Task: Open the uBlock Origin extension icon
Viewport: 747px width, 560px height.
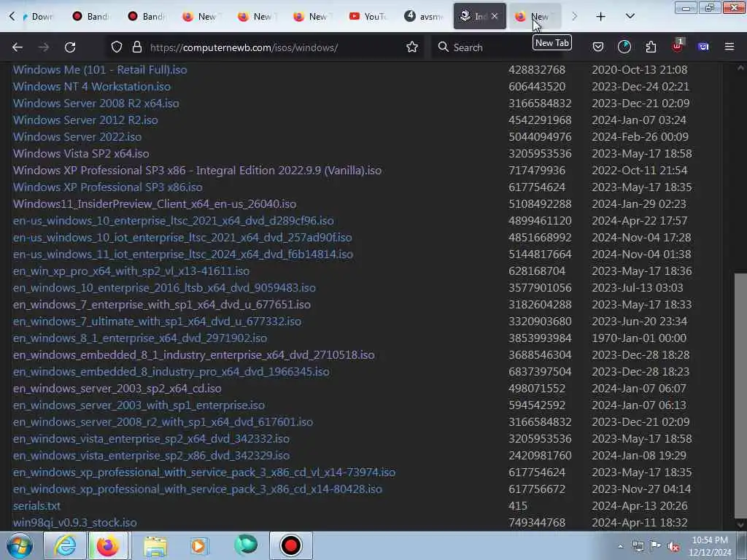Action: 678,46
